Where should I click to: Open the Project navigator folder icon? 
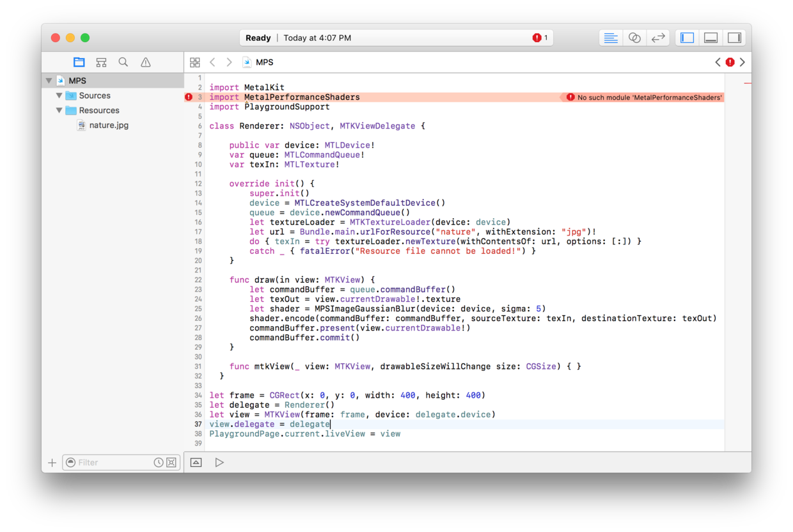click(x=79, y=62)
